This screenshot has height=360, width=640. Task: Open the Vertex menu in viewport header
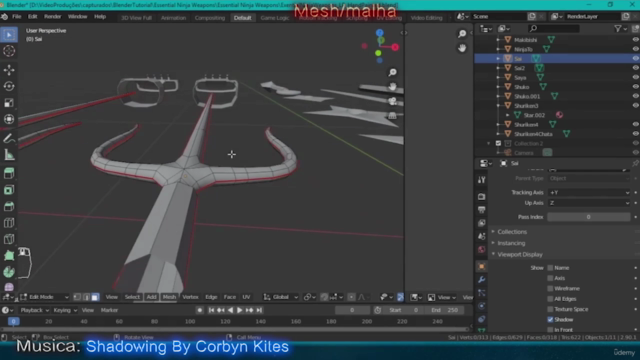click(190, 297)
